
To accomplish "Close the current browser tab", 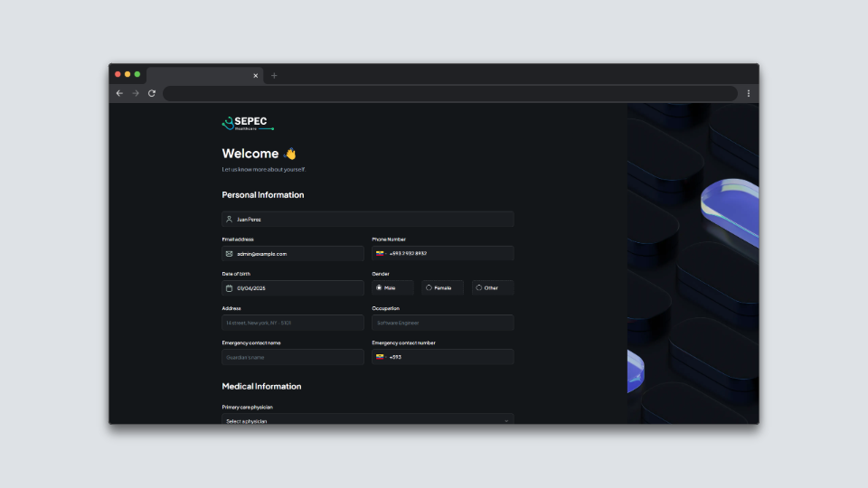I will 256,76.
